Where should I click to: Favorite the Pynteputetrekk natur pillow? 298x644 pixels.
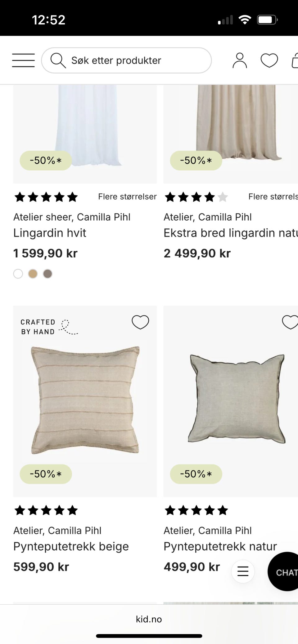click(x=290, y=322)
